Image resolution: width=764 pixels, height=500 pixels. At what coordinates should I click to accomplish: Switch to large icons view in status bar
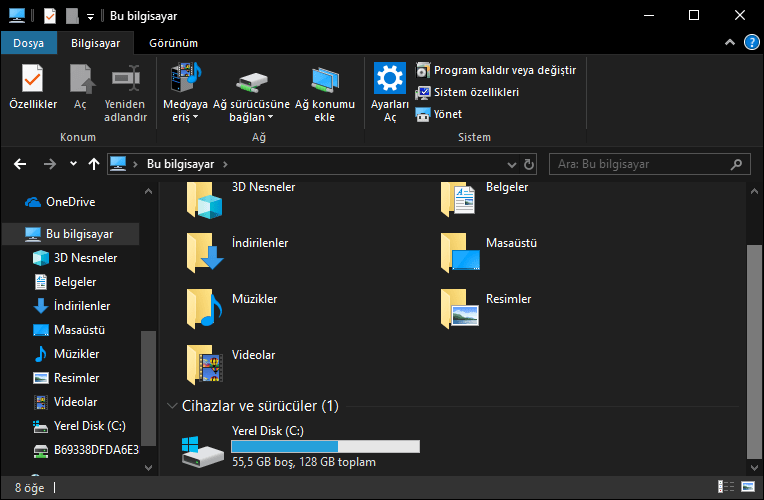pyautogui.click(x=747, y=487)
